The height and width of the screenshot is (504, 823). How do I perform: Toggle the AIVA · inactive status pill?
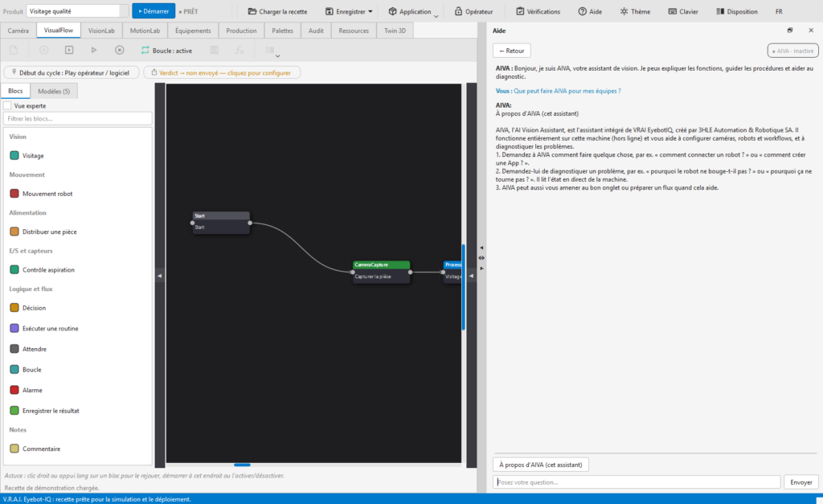[x=792, y=51]
